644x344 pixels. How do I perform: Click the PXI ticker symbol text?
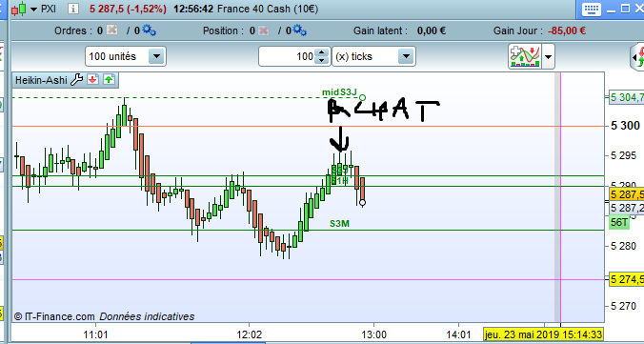pyautogui.click(x=49, y=9)
